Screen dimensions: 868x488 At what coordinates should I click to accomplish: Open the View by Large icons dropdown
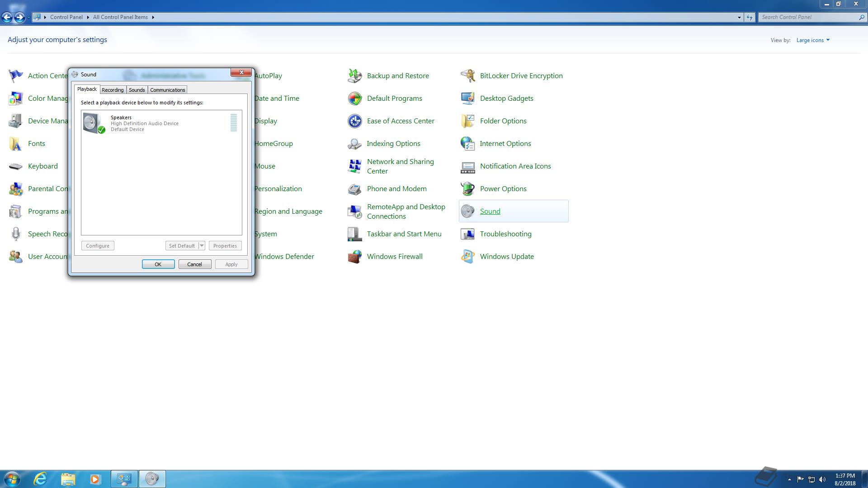click(813, 40)
